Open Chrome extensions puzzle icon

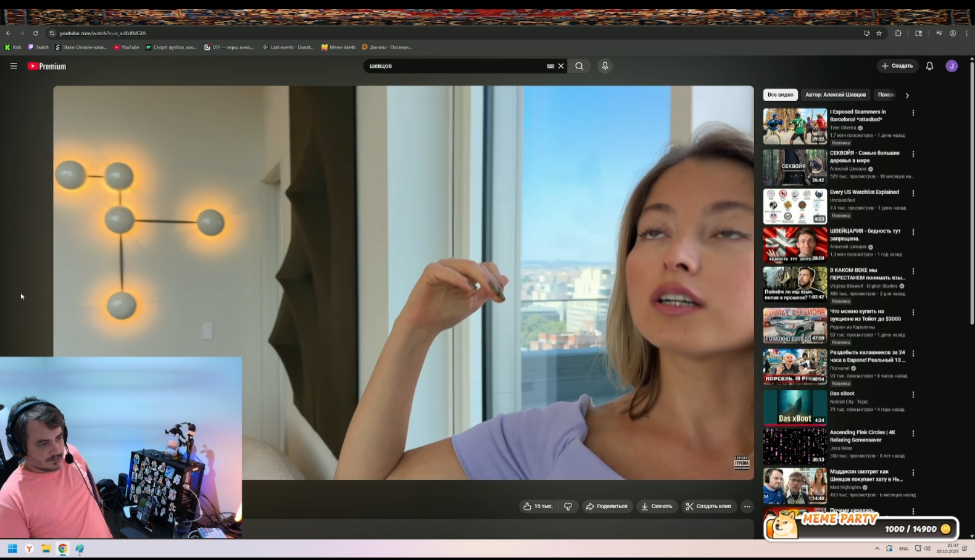[898, 33]
